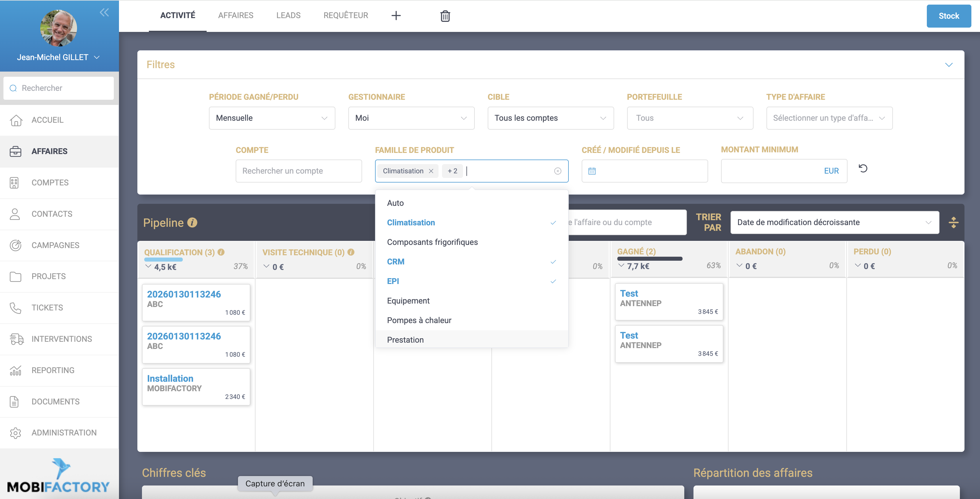
Task: Open the Période gagné/perdu Mensuelle dropdown
Action: point(272,118)
